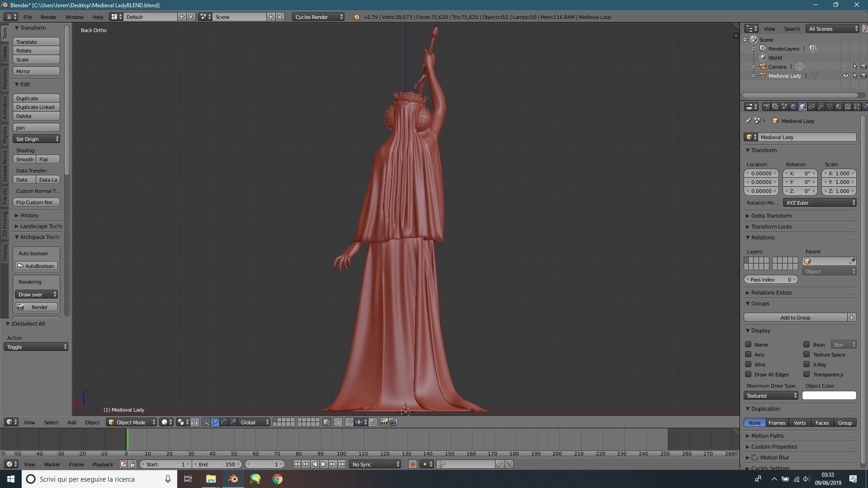Toggle the timeline range lock icon
The image size is (868, 488).
click(x=132, y=464)
